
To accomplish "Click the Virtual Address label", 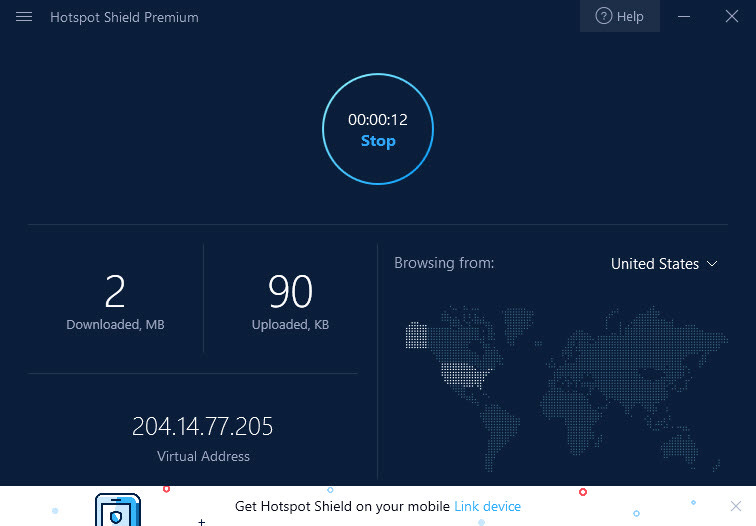I will click(203, 456).
